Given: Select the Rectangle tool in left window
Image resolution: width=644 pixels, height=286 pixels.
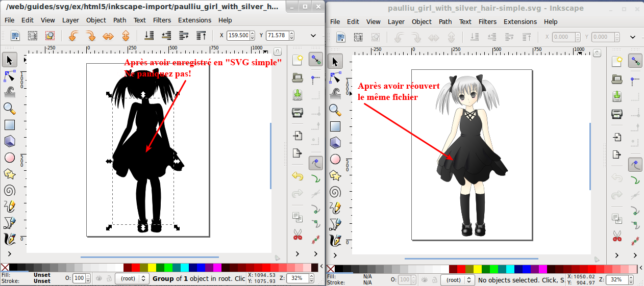Looking at the screenshot, I should click(x=9, y=125).
